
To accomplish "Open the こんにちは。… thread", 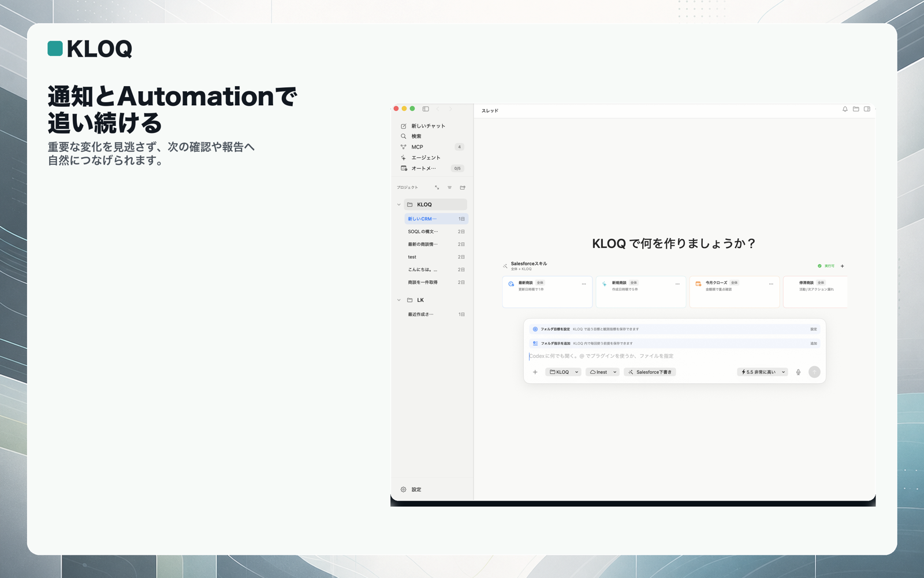I will (437, 270).
